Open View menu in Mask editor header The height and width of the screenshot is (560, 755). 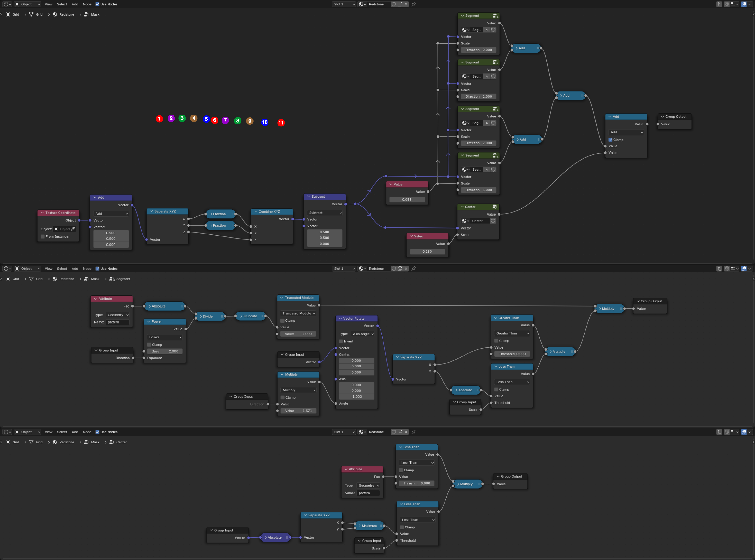click(48, 4)
